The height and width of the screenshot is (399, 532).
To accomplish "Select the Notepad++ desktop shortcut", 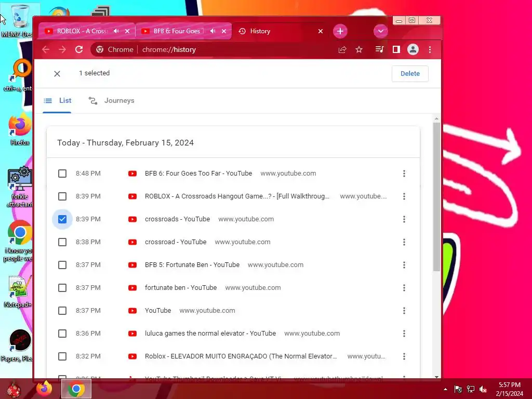I will [x=19, y=292].
